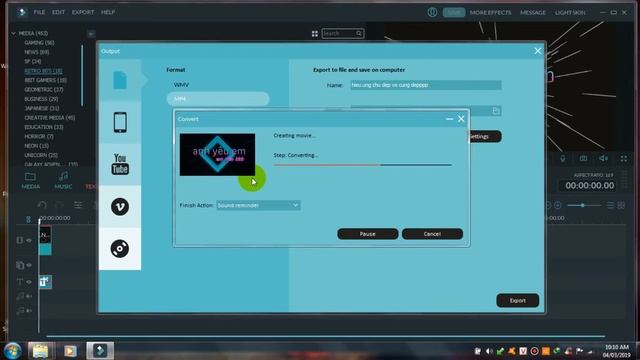
Task: Click red record icon in system tray
Action: (534, 351)
